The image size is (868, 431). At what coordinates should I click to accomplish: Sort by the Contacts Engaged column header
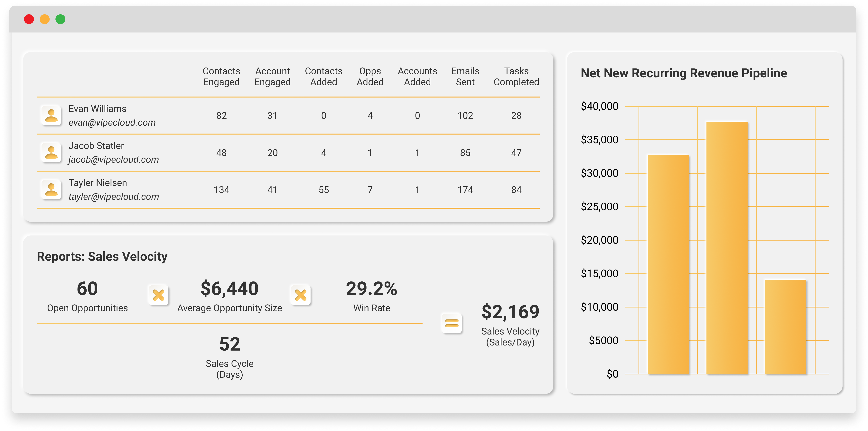click(221, 77)
